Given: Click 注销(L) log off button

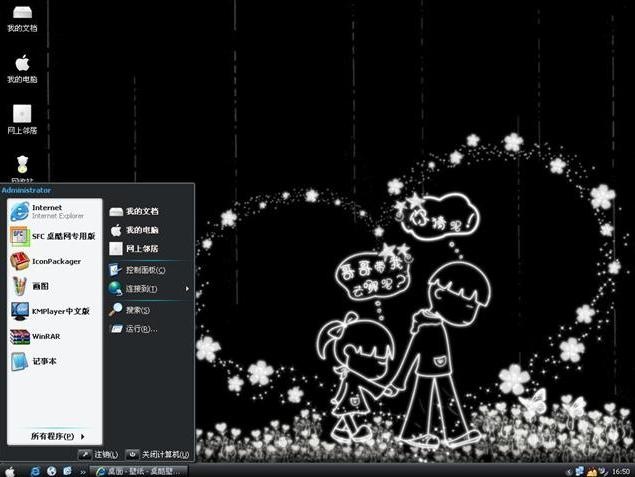Looking at the screenshot, I should (99, 454).
